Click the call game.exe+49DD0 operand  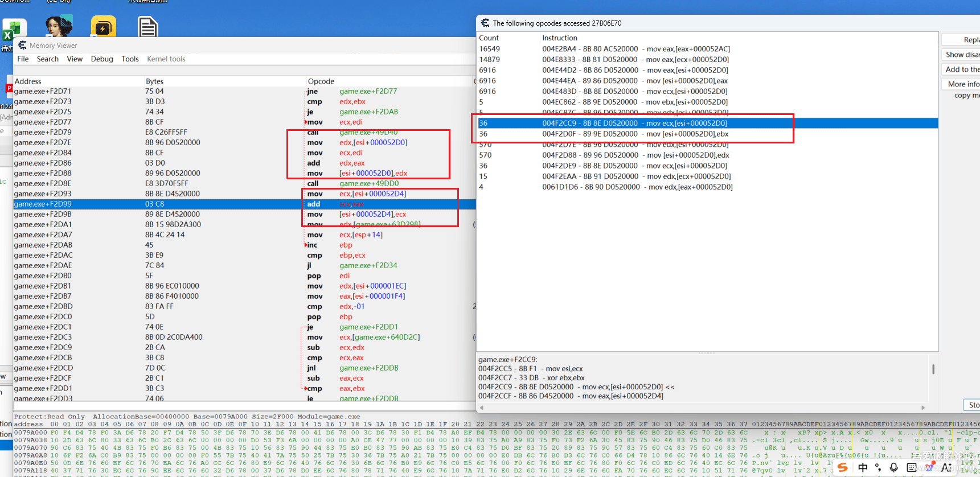point(369,183)
